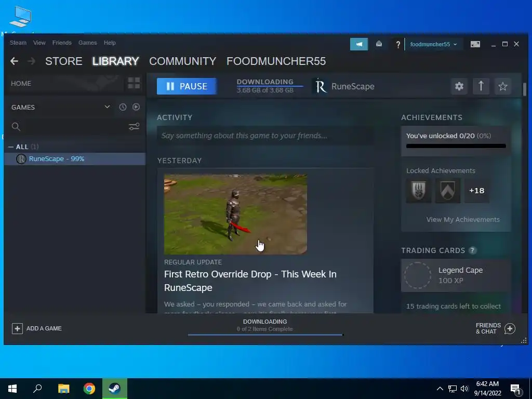The image size is (532, 399).
Task: Expand the GAMES filter dropdown
Action: tap(107, 107)
